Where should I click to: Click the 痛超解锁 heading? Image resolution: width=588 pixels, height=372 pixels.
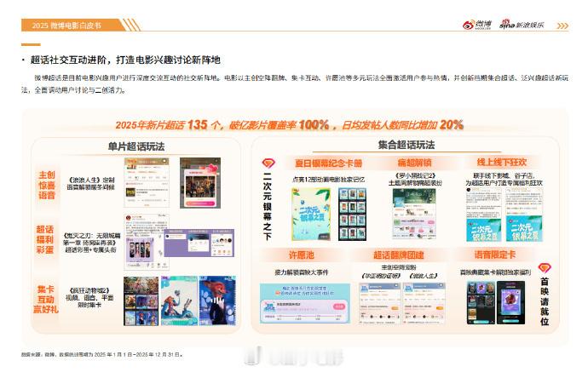point(414,163)
